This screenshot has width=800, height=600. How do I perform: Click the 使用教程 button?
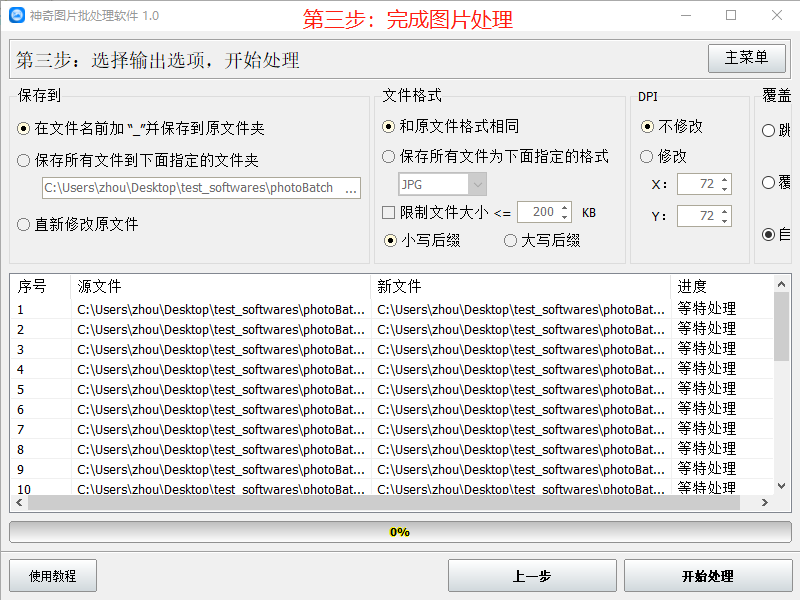tap(52, 575)
